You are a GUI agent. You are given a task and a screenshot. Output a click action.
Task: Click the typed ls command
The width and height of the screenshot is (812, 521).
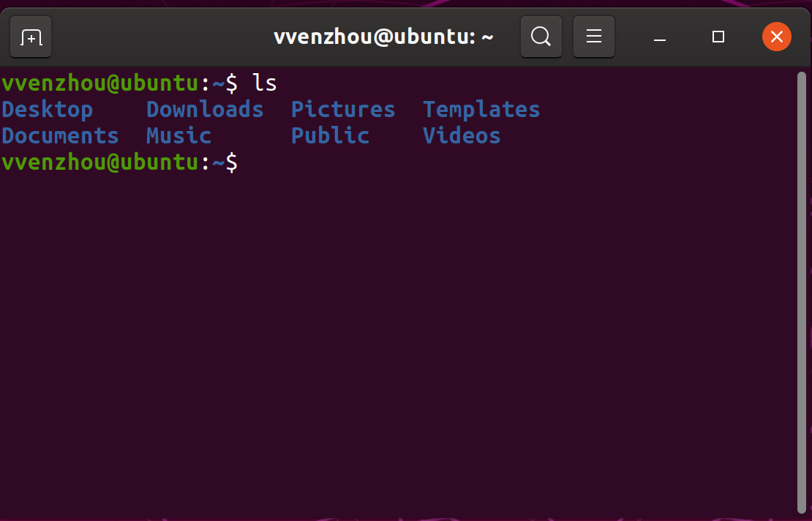click(265, 83)
